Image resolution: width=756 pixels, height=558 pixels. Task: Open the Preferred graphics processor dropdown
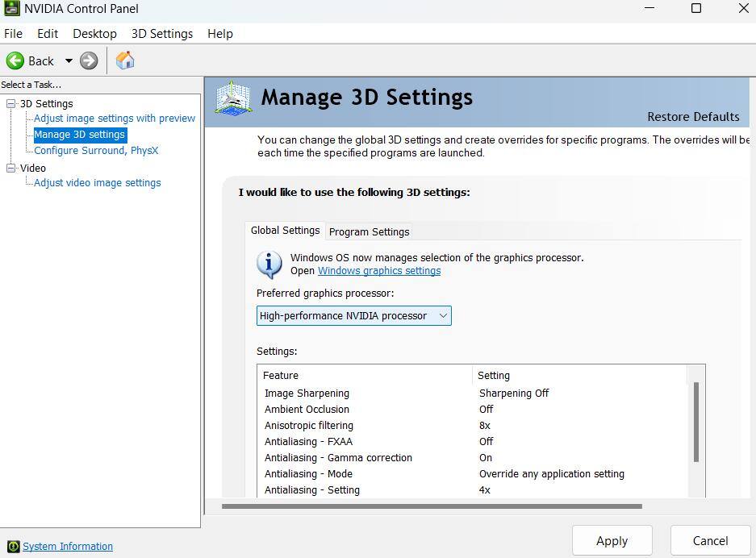point(443,315)
